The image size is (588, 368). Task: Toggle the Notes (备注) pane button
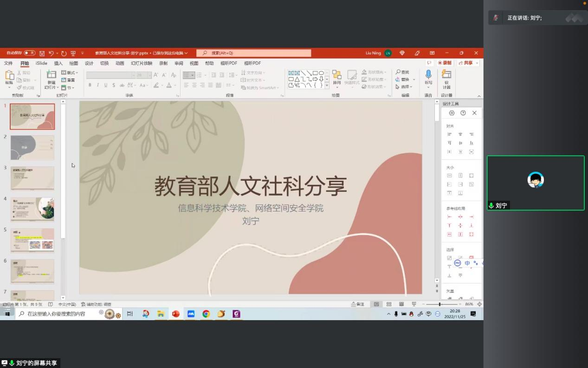(358, 304)
